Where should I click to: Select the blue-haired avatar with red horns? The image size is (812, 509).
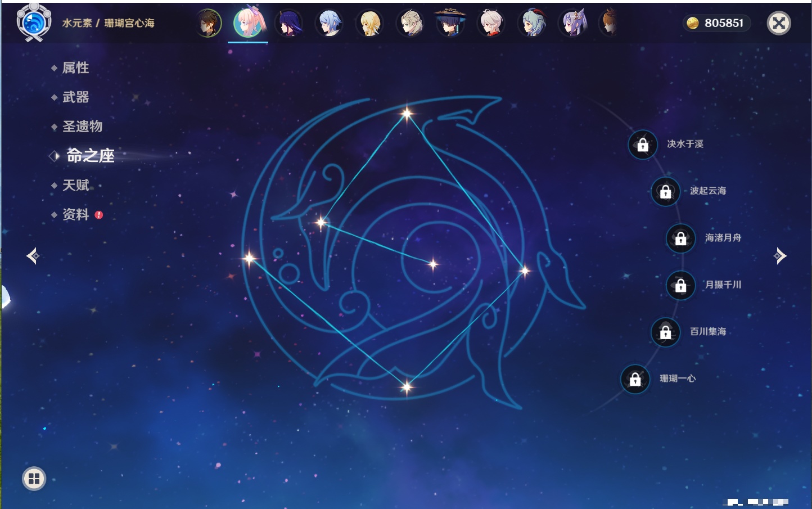tap(532, 23)
